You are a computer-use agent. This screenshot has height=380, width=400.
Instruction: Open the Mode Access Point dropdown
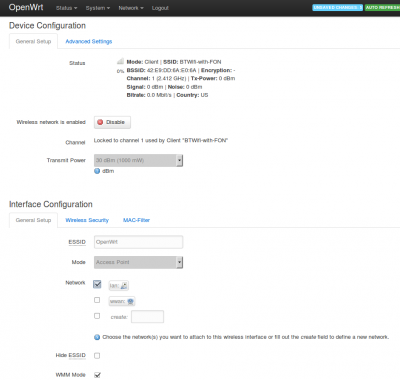tap(138, 262)
